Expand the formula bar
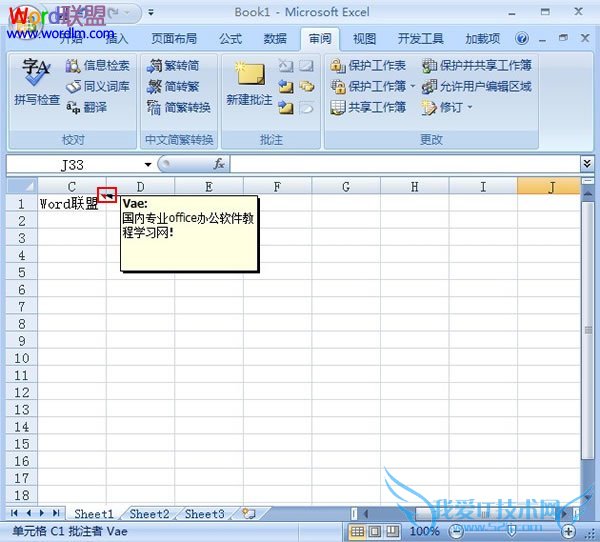 [x=587, y=164]
